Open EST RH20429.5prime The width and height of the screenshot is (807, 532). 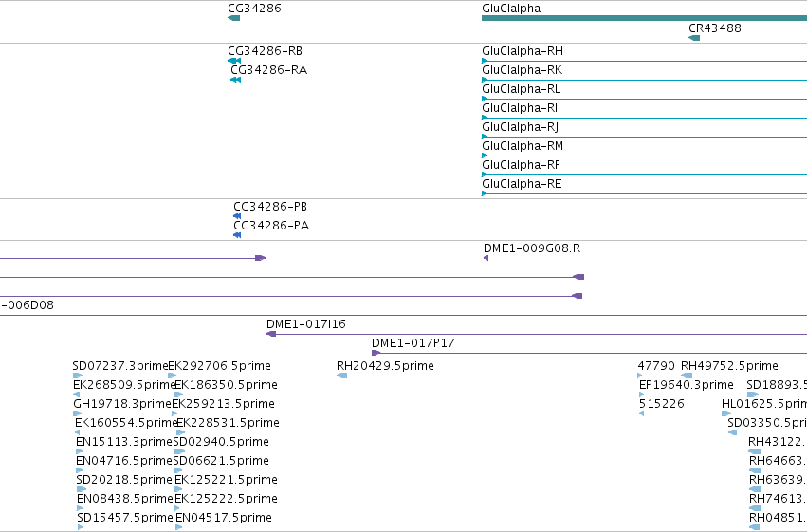(x=385, y=366)
